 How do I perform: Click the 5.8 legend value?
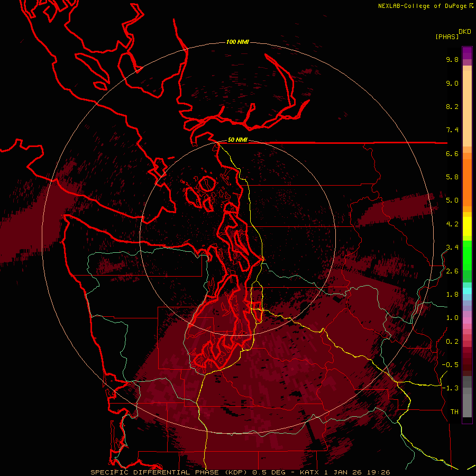pyautogui.click(x=452, y=177)
